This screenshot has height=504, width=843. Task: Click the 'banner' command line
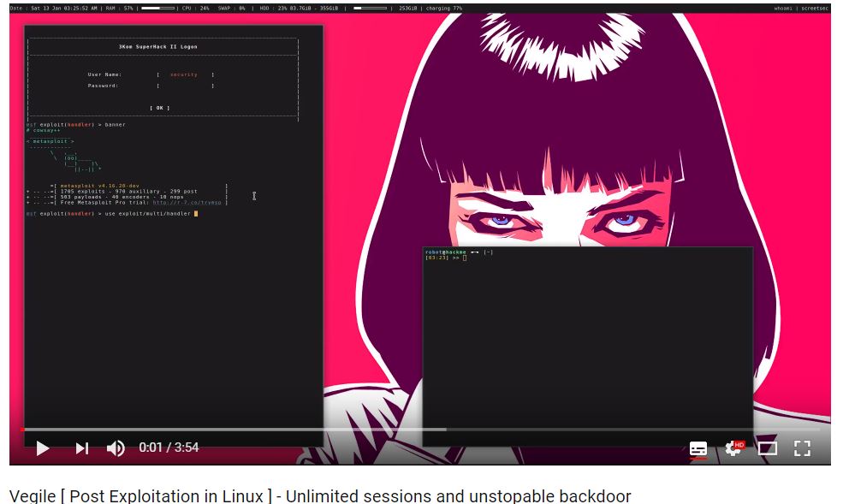pyautogui.click(x=76, y=125)
